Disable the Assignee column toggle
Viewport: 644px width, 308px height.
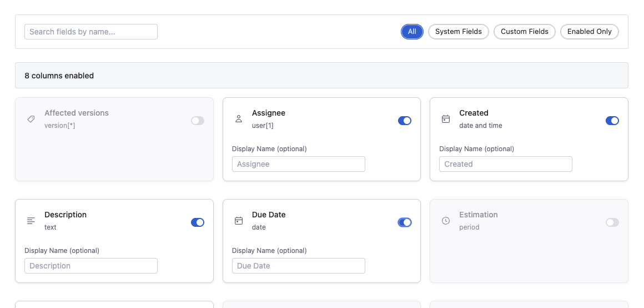(405, 121)
